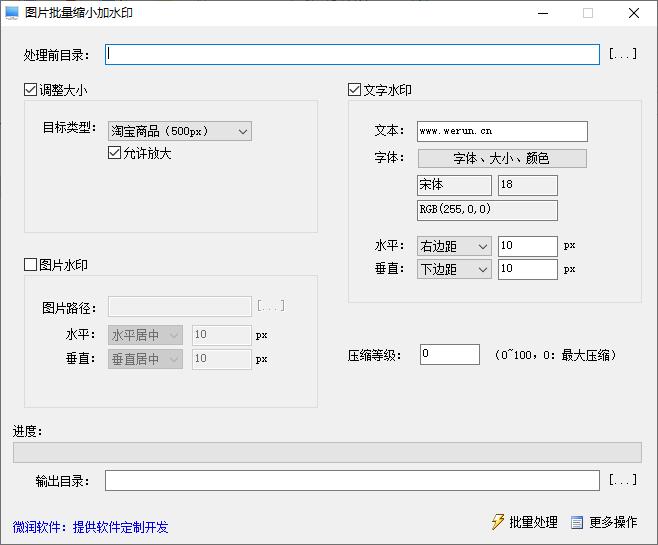Screen dimensions: 658x545
Task: Open the 更多操作 menu
Action: (x=604, y=522)
